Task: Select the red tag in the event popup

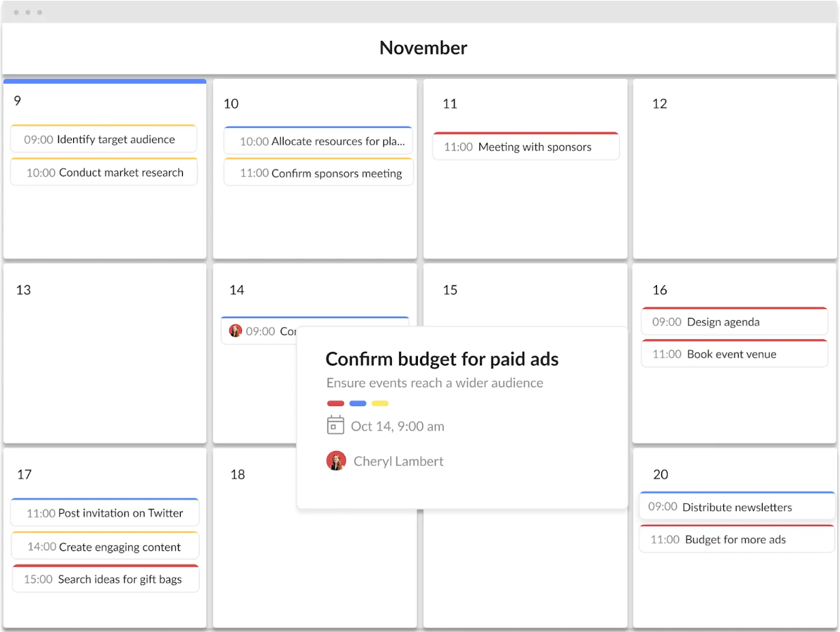Action: click(336, 403)
